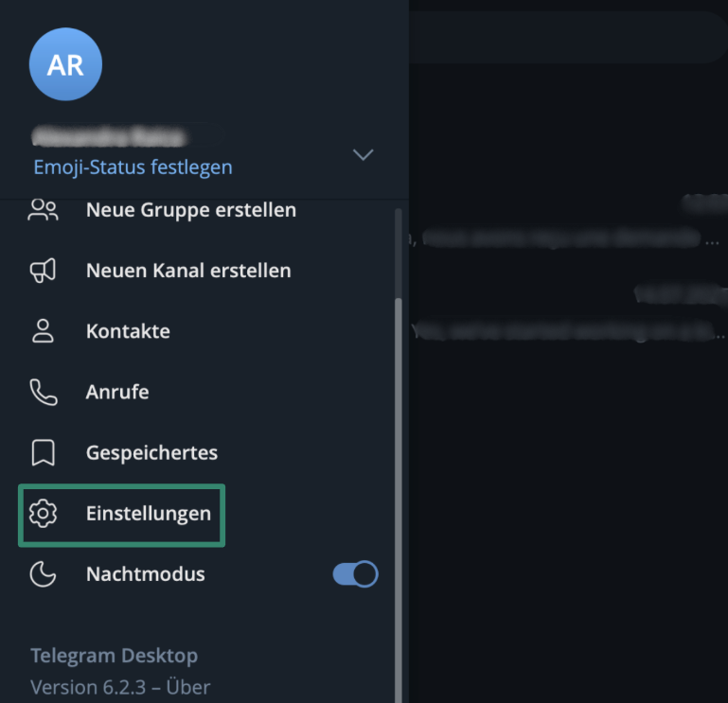Open the Version 6.2.3 – Über link
The width and height of the screenshot is (728, 703).
[x=120, y=686]
